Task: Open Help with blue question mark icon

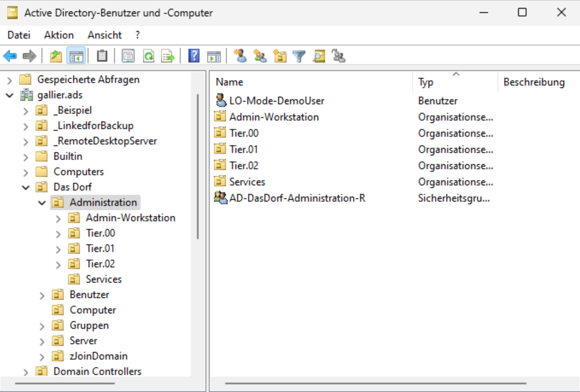Action: (x=194, y=56)
